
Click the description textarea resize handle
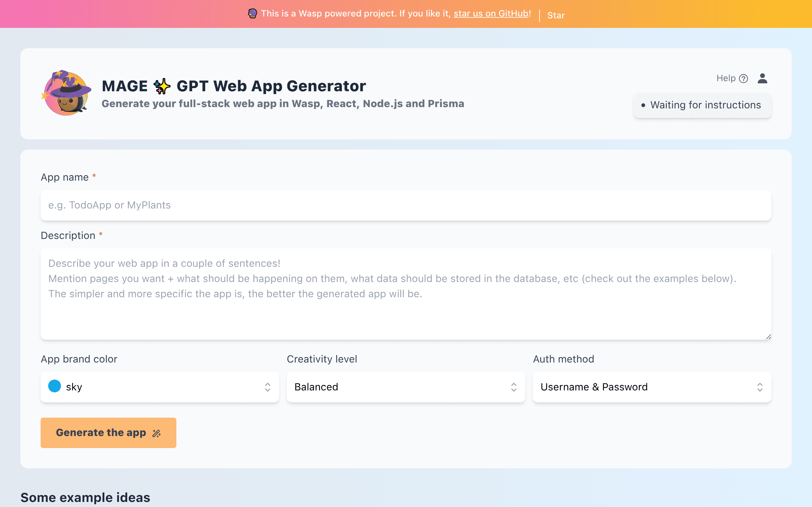tap(768, 337)
